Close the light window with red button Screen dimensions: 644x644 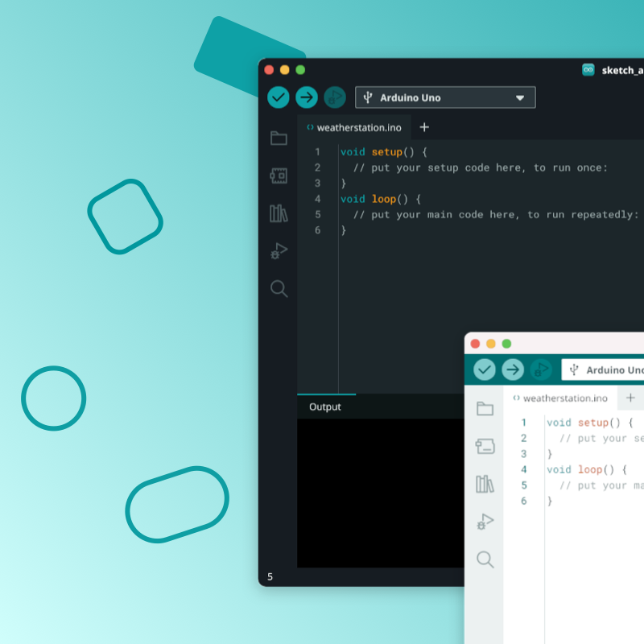click(475, 344)
